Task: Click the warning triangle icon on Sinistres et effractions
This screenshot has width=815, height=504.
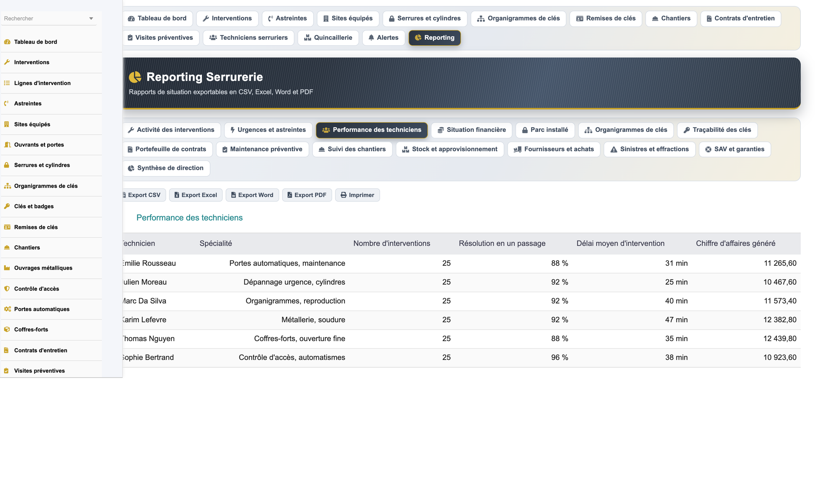Action: coord(614,149)
